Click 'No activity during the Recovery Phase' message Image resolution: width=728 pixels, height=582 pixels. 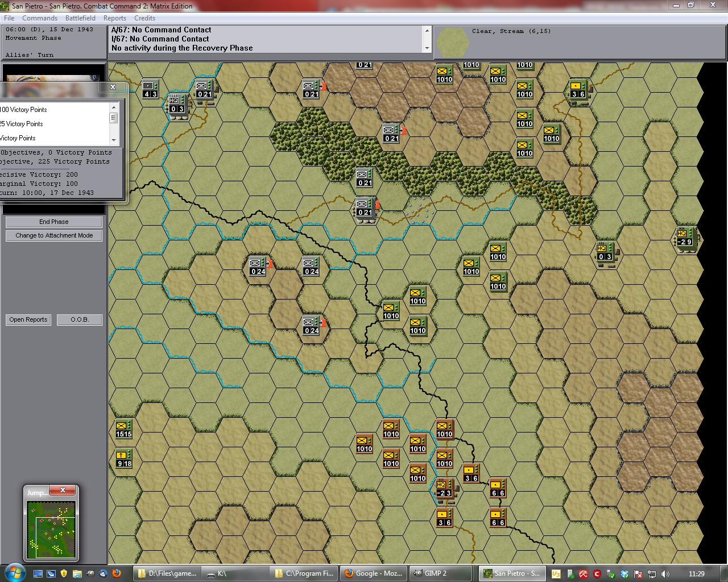[x=182, y=48]
